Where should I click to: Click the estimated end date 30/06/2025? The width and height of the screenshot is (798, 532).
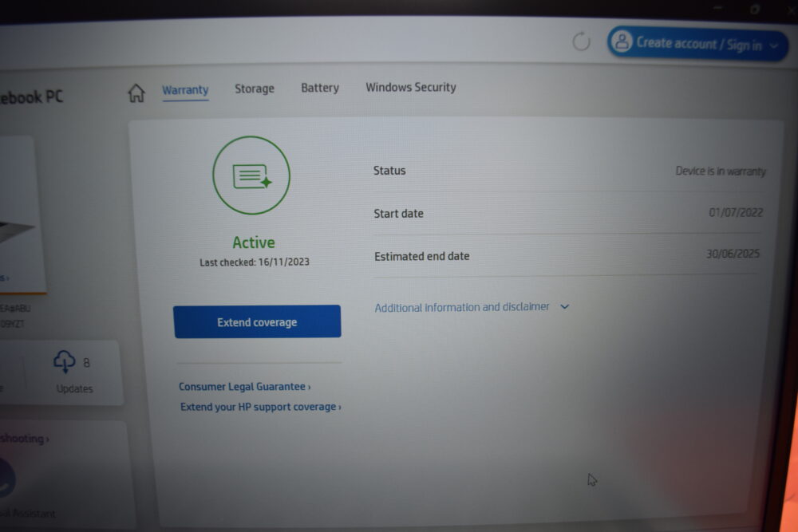[733, 254]
